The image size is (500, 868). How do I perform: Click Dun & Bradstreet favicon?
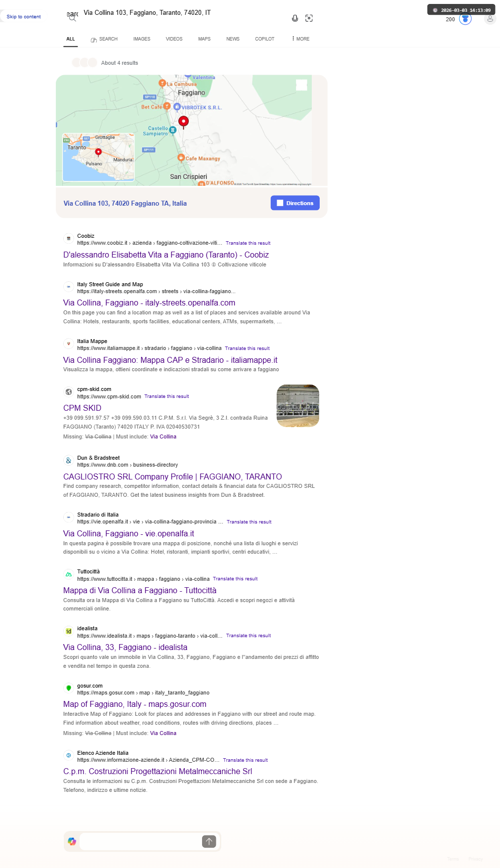pyautogui.click(x=69, y=461)
